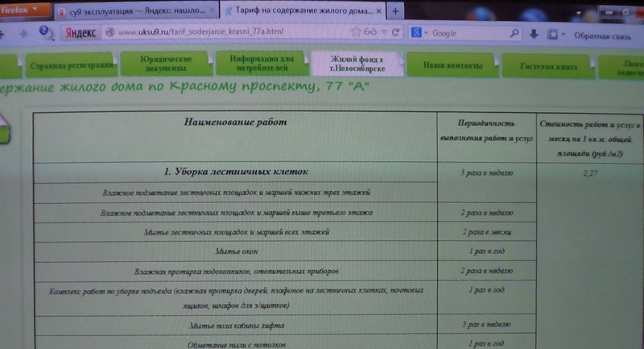Click the forward navigation arrow
Image resolution: width=644 pixels, height=349 pixels.
(23, 34)
